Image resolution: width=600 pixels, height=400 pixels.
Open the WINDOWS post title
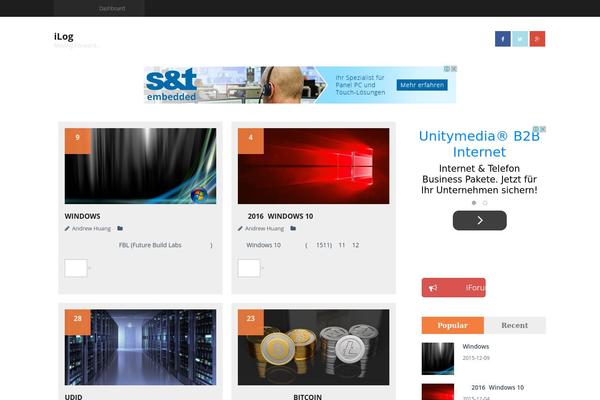(82, 216)
